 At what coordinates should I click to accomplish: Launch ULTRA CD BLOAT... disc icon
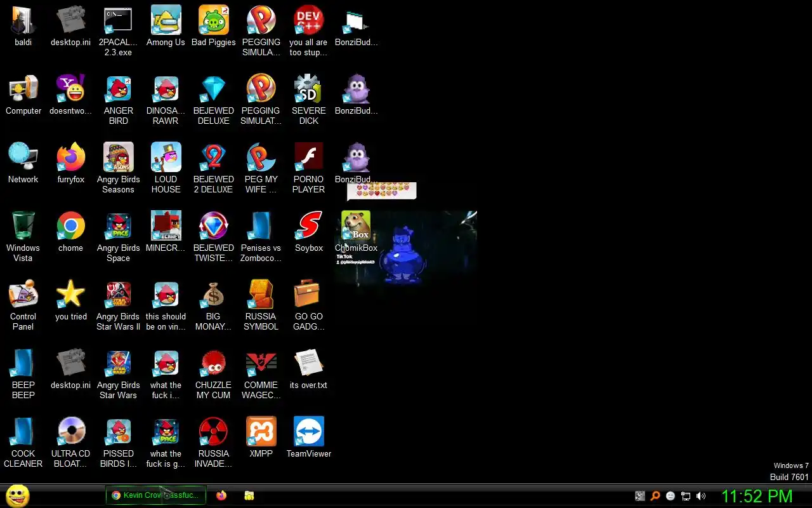[70, 432]
